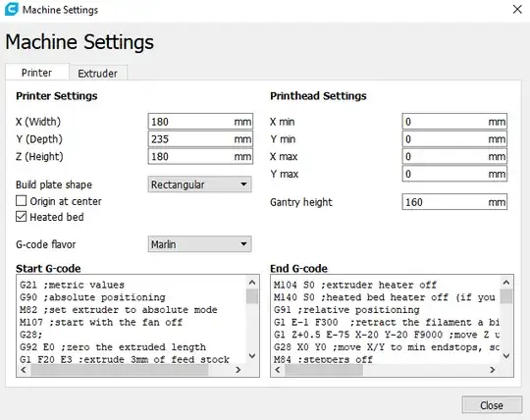
Task: Click the 'G92 E0 ;zero the extruded length' line
Action: (113, 347)
